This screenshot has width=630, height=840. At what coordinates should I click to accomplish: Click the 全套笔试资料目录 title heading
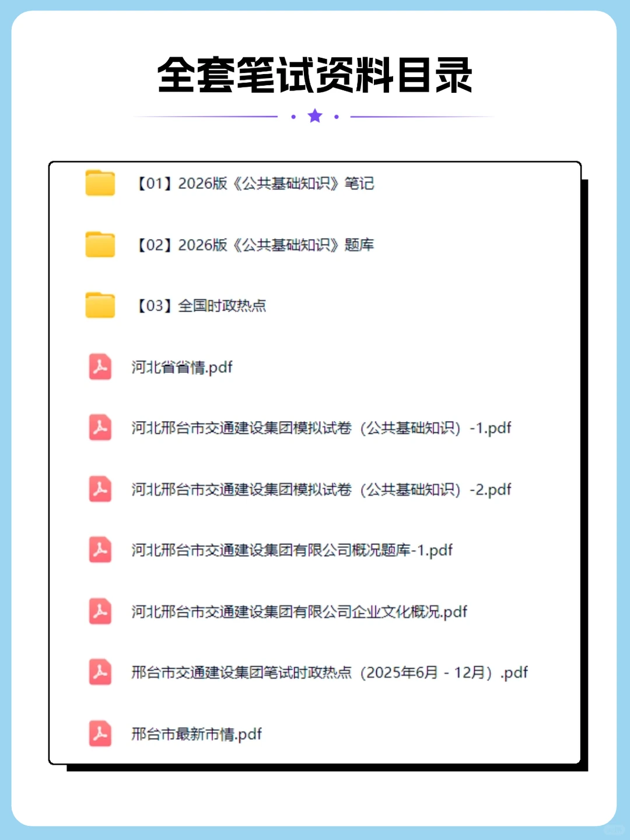click(315, 75)
